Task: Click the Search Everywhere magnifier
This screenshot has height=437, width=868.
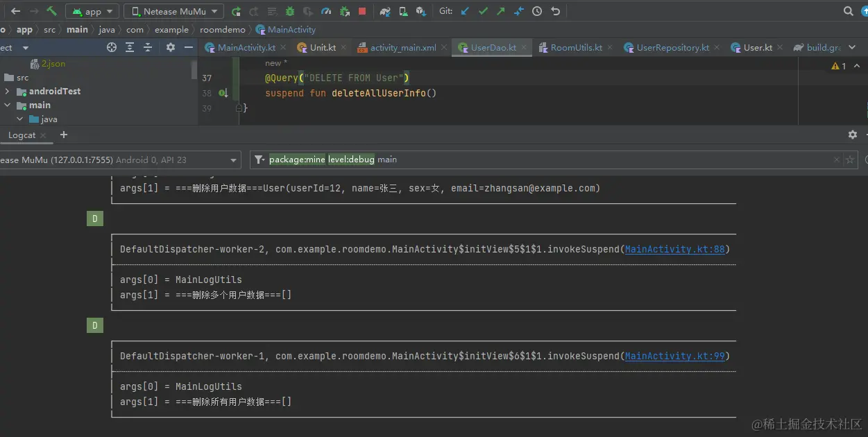Action: pyautogui.click(x=848, y=11)
